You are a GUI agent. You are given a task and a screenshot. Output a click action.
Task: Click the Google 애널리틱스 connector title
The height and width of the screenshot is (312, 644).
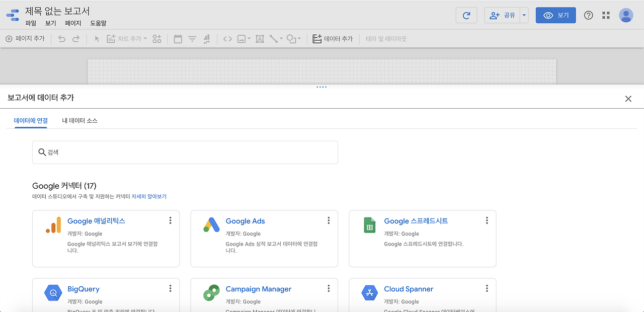click(x=96, y=221)
